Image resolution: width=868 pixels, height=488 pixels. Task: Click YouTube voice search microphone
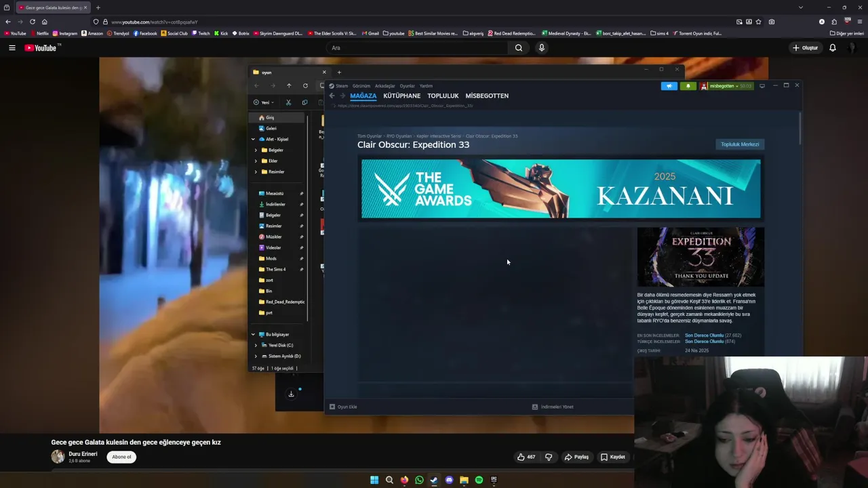[541, 47]
